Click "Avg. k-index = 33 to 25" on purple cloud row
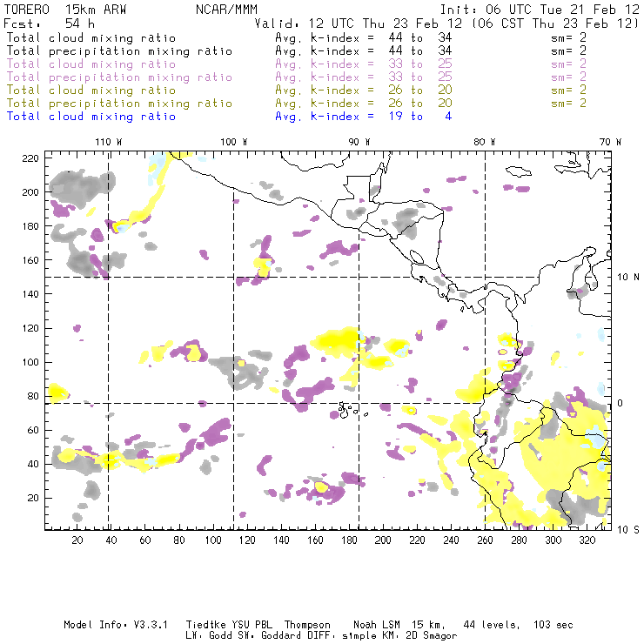 pos(364,64)
